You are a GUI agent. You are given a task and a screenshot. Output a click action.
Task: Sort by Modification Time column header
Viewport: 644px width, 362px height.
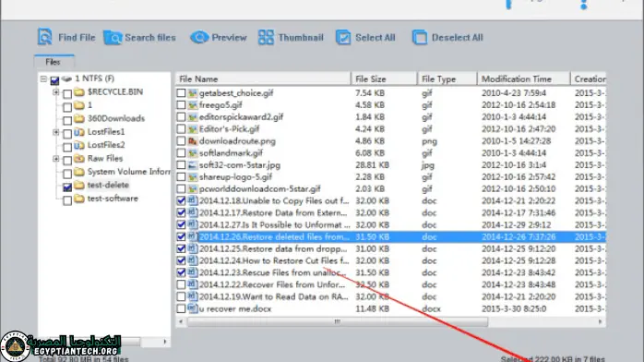524,78
